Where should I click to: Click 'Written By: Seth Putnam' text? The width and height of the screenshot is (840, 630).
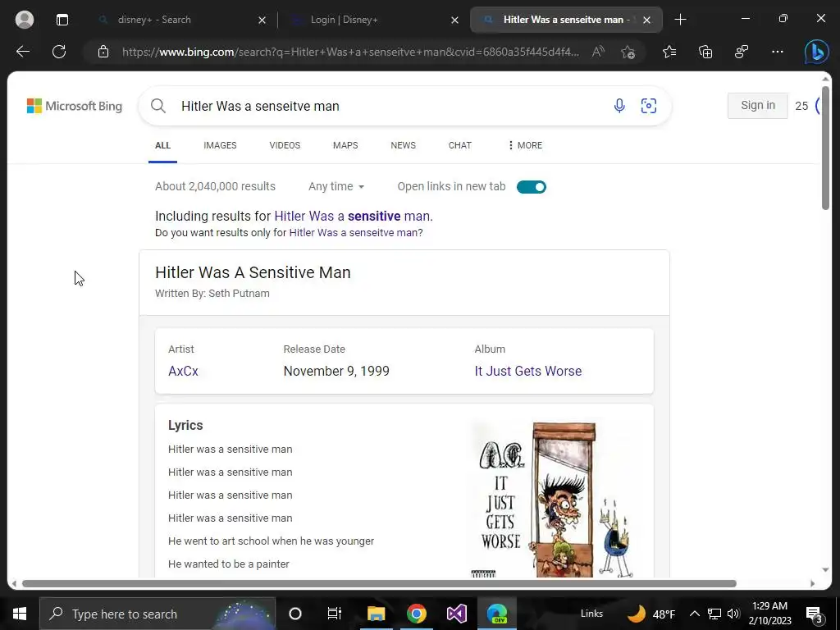tap(212, 293)
